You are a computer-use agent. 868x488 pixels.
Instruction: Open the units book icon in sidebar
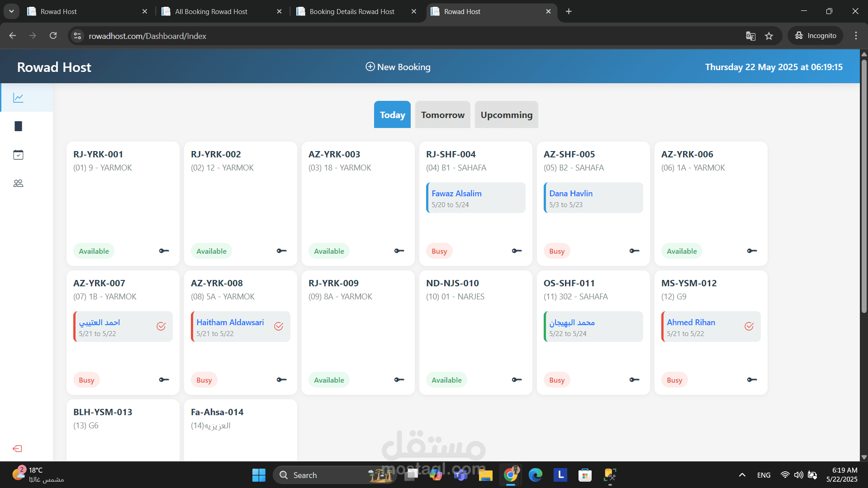pyautogui.click(x=18, y=126)
